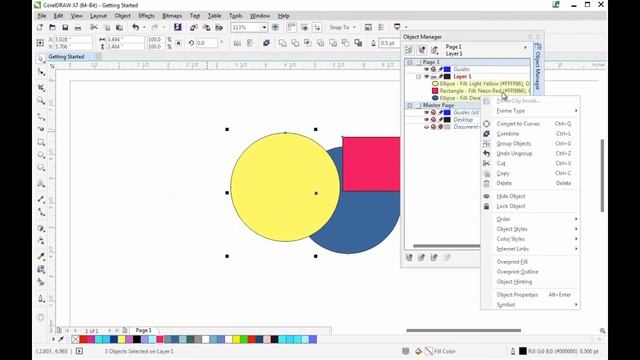
Task: Toggle lock ratio button in property bar
Action: click(x=178, y=43)
